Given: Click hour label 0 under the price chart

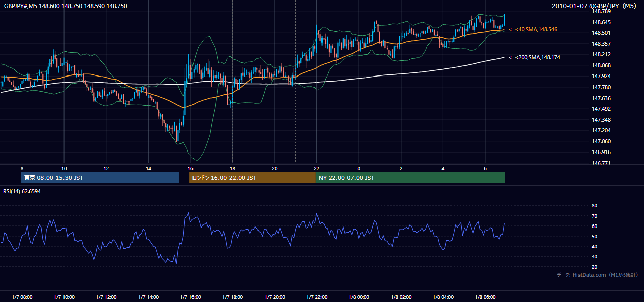Looking at the screenshot, I should tap(359, 168).
